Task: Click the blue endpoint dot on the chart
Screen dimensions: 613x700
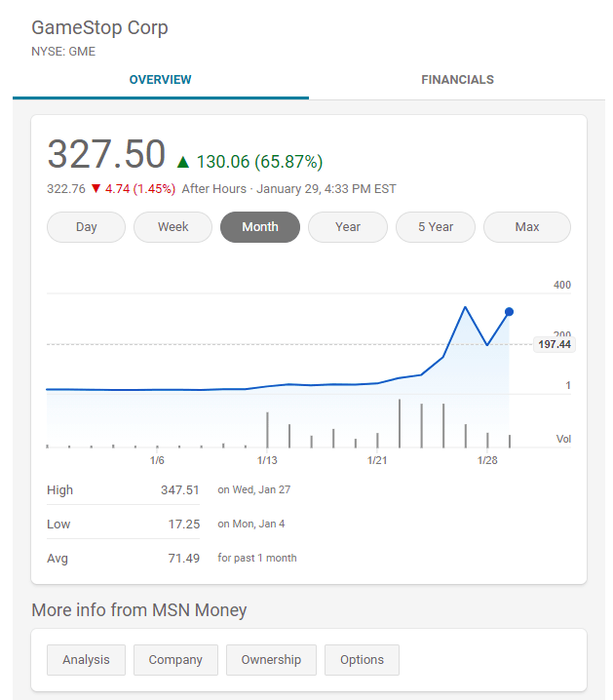Action: pyautogui.click(x=509, y=312)
